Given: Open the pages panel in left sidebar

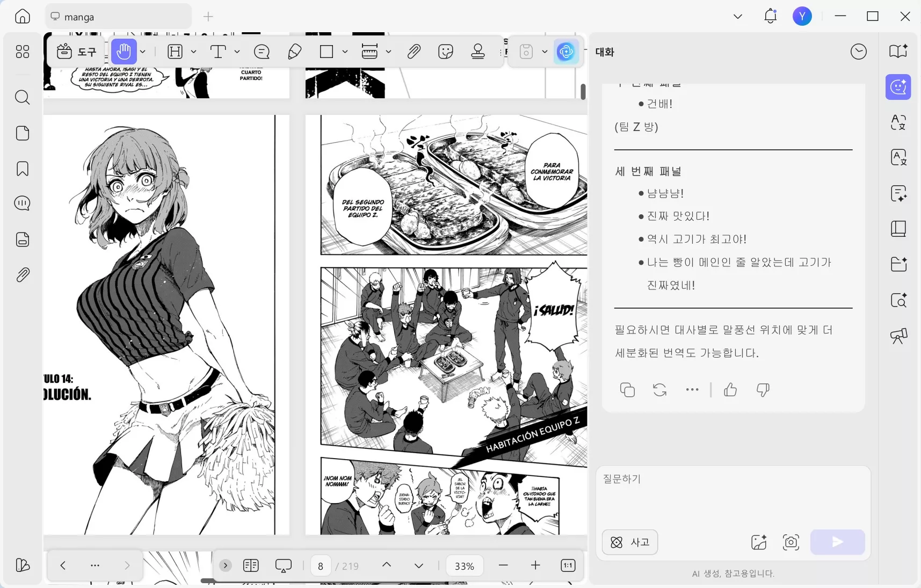Looking at the screenshot, I should pos(23,133).
